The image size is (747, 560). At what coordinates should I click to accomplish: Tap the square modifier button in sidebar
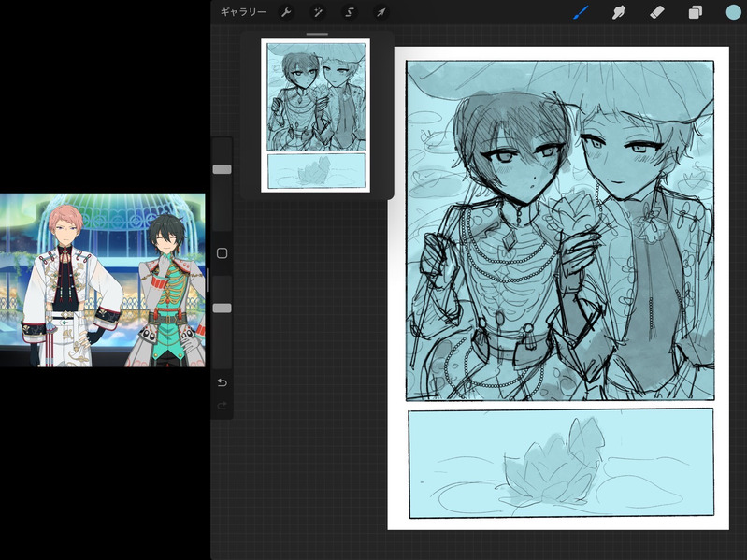pyautogui.click(x=222, y=253)
